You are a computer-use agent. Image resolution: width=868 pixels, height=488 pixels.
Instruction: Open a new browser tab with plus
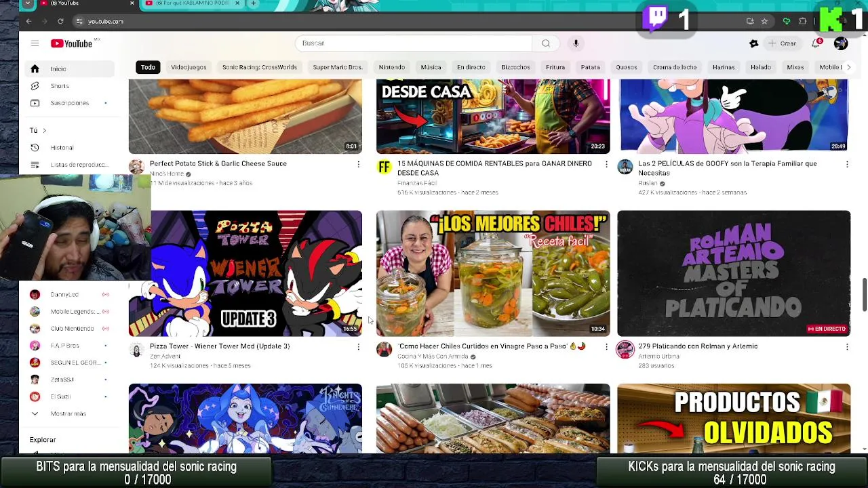[253, 3]
